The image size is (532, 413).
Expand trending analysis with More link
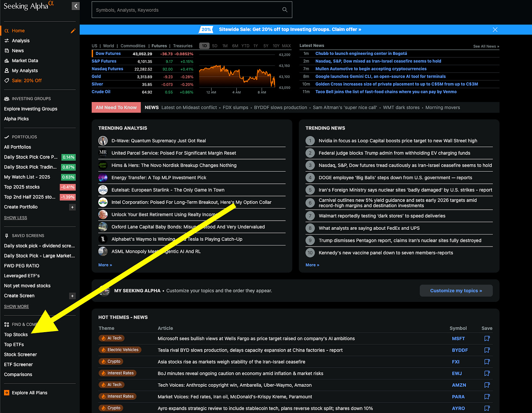pyautogui.click(x=105, y=265)
